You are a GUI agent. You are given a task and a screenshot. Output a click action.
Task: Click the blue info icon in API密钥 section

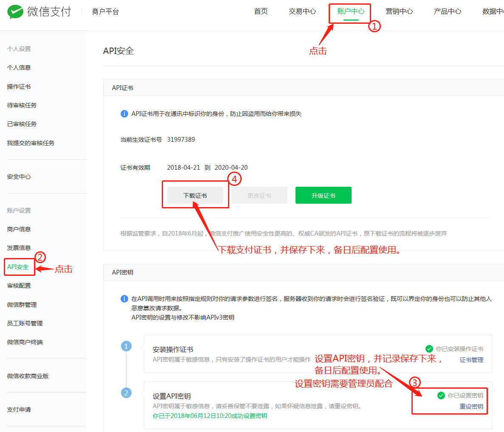click(x=124, y=299)
